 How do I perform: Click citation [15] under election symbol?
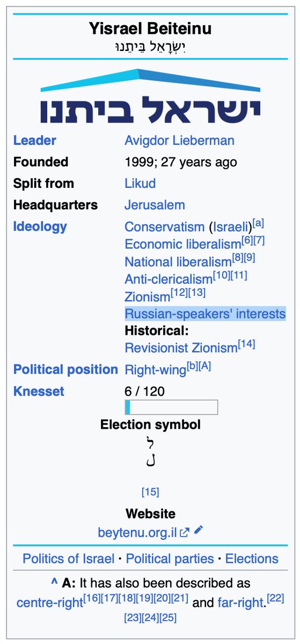point(150,492)
